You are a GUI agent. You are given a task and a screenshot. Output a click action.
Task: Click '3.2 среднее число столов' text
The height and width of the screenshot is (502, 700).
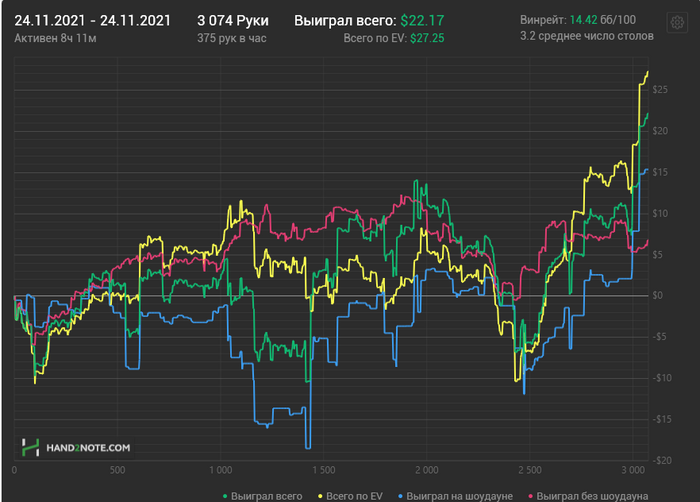(587, 36)
